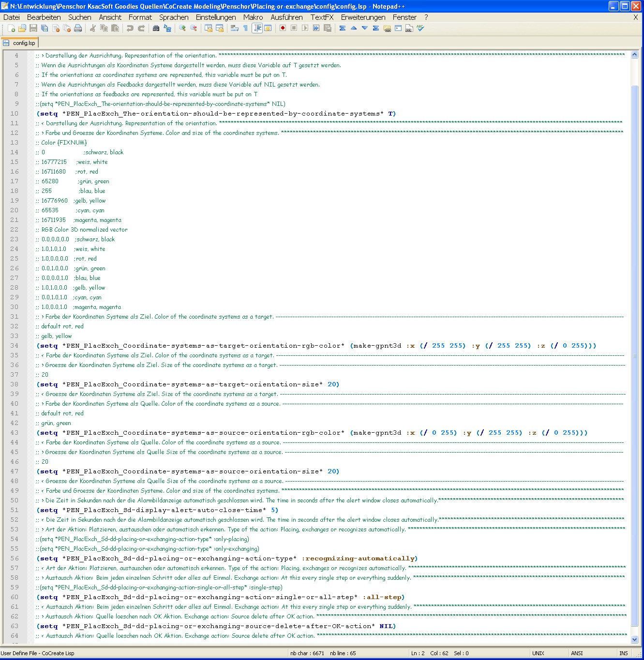
Task: Click the Save disk icon
Action: tap(33, 29)
